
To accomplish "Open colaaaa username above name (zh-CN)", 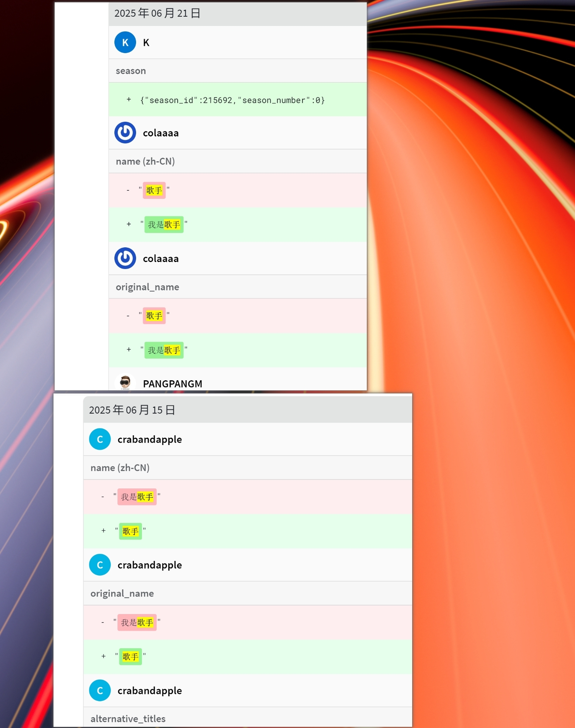I will tap(161, 133).
